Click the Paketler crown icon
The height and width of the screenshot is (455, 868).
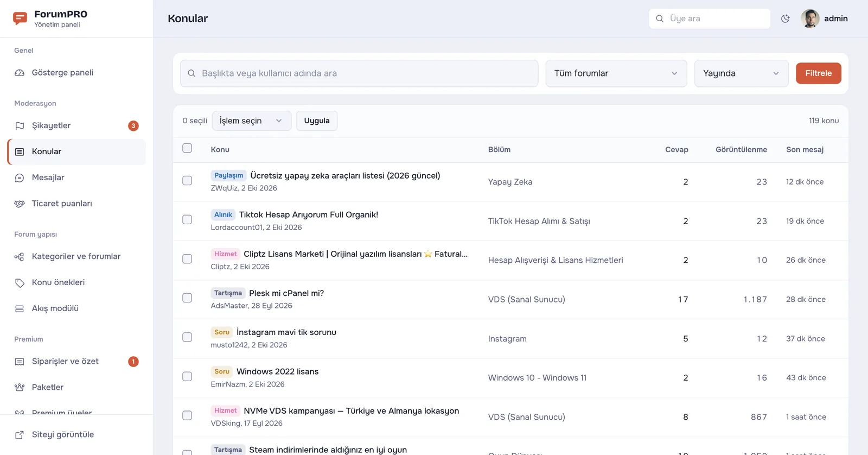click(x=20, y=388)
